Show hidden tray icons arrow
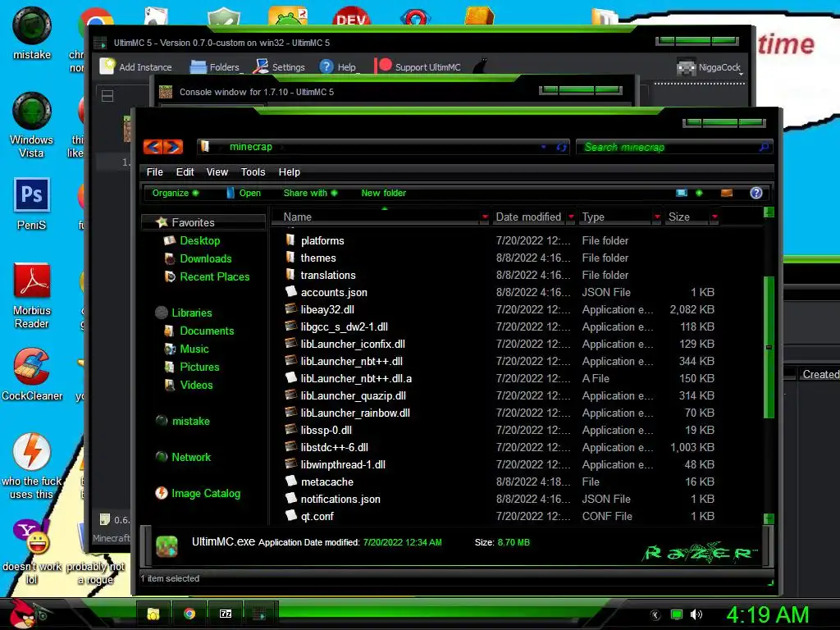The height and width of the screenshot is (630, 840). [x=655, y=614]
